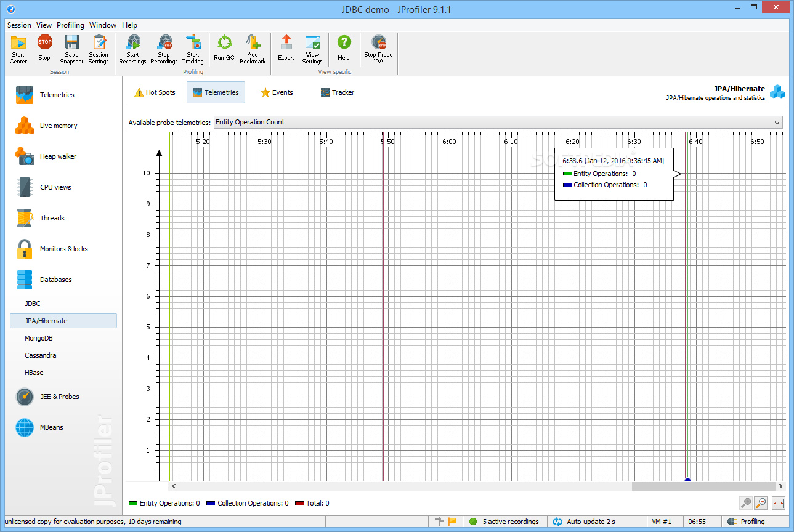Image resolution: width=794 pixels, height=532 pixels.
Task: Select JDBC under Databases
Action: (33, 304)
